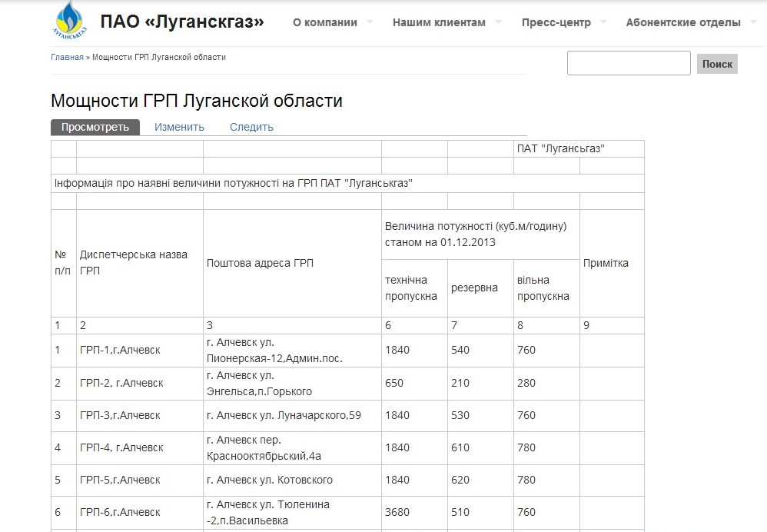The width and height of the screenshot is (767, 532).
Task: Click the технічна пропускна column header
Action: click(x=414, y=288)
